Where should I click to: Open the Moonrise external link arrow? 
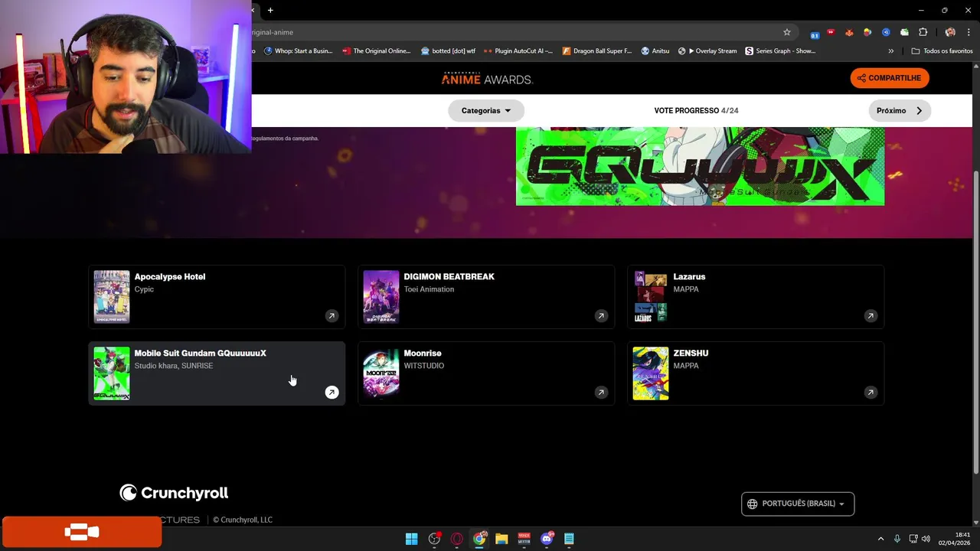pyautogui.click(x=601, y=393)
